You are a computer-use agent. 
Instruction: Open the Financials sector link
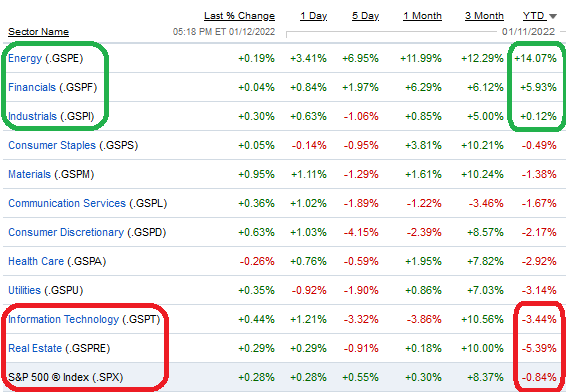pos(32,87)
